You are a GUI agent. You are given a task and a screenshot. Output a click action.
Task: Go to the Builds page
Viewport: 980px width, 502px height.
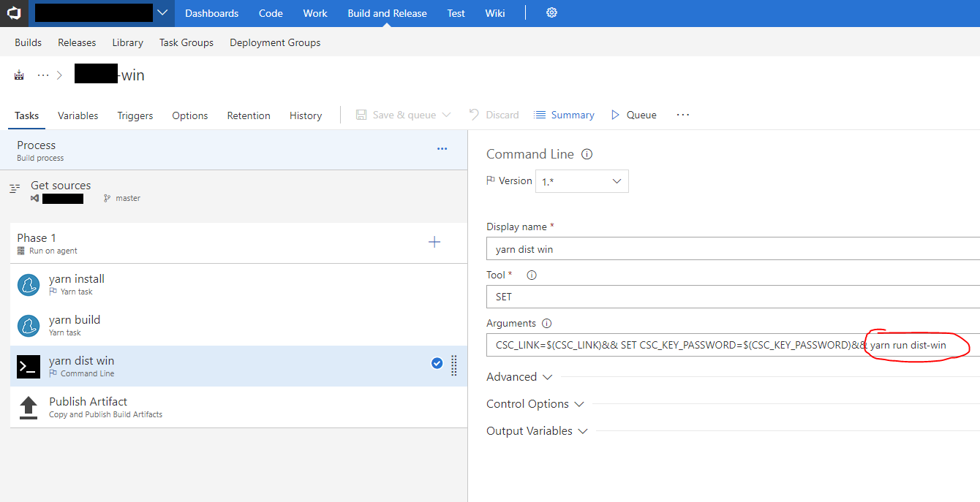pyautogui.click(x=28, y=42)
